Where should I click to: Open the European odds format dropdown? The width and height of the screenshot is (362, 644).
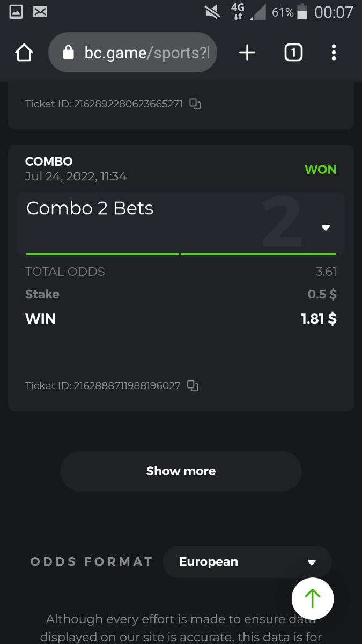[247, 562]
